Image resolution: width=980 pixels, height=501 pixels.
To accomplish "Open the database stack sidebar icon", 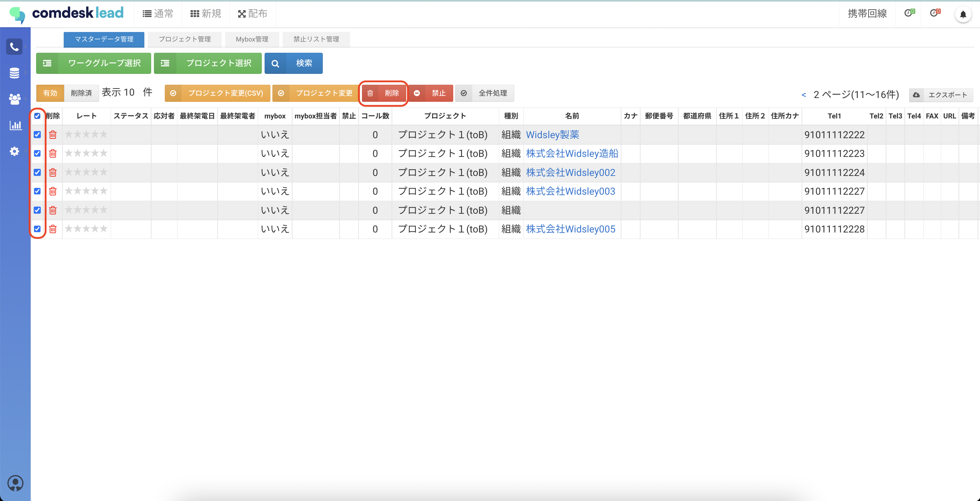I will [x=14, y=73].
